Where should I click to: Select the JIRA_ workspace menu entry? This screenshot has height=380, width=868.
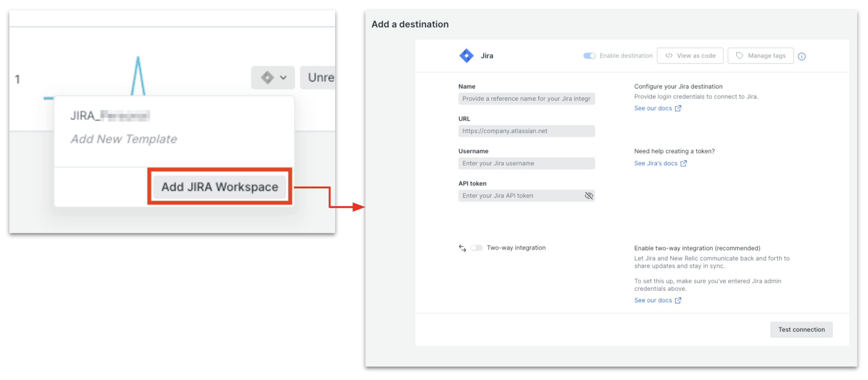(x=110, y=116)
